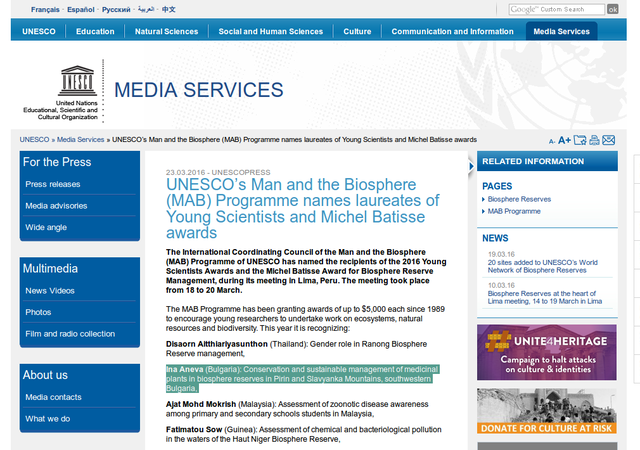Open the UNESCO nav tab
Viewport: 640px width, 450px height.
coord(39,31)
